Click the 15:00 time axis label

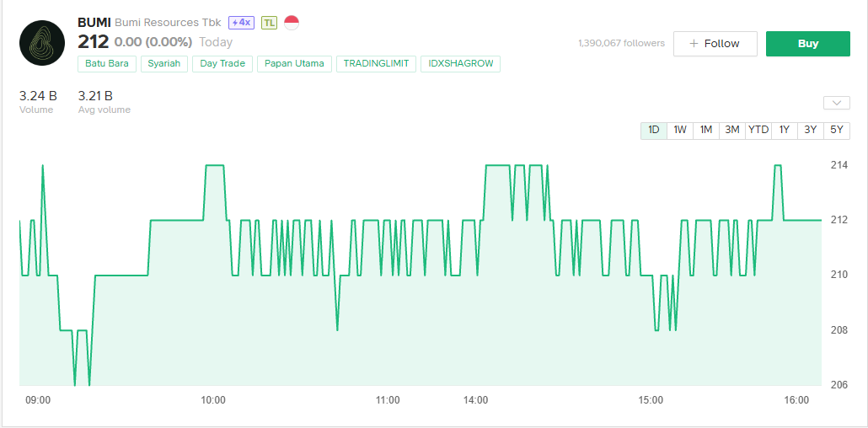pos(651,399)
